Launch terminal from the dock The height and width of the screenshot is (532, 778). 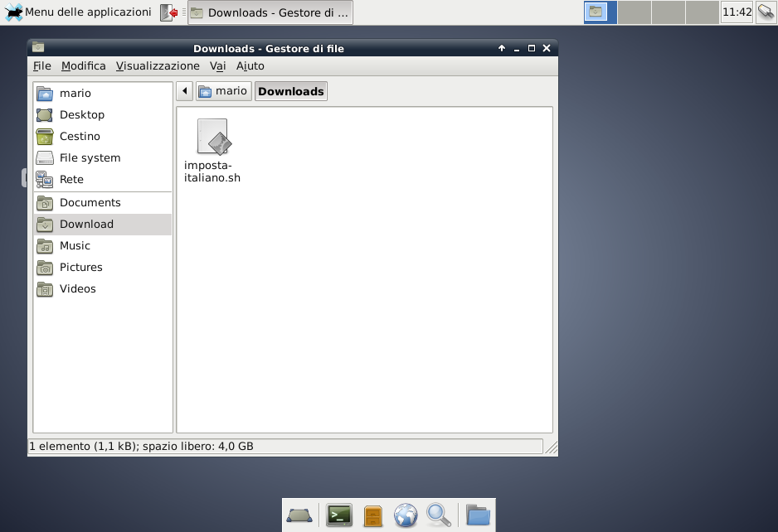pyautogui.click(x=339, y=515)
